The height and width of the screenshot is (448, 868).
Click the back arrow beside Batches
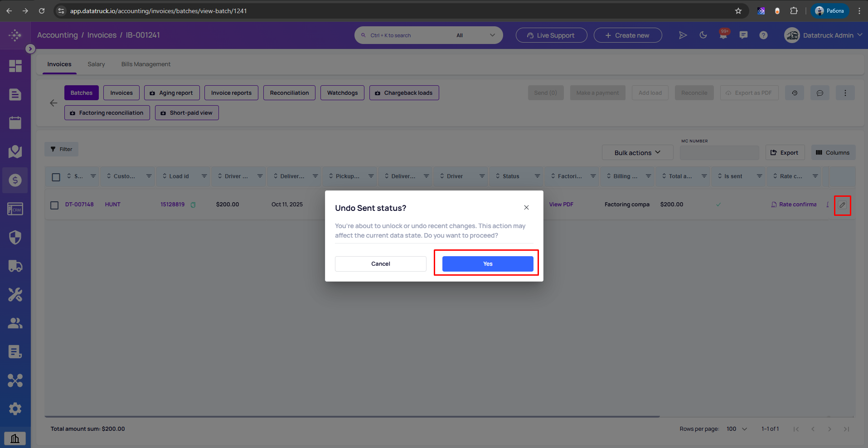[53, 103]
